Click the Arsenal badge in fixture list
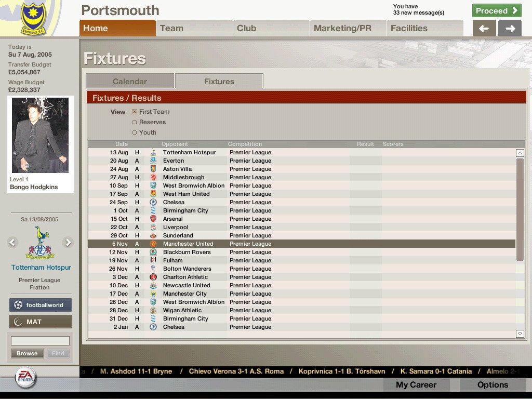The width and height of the screenshot is (532, 399). [x=153, y=219]
